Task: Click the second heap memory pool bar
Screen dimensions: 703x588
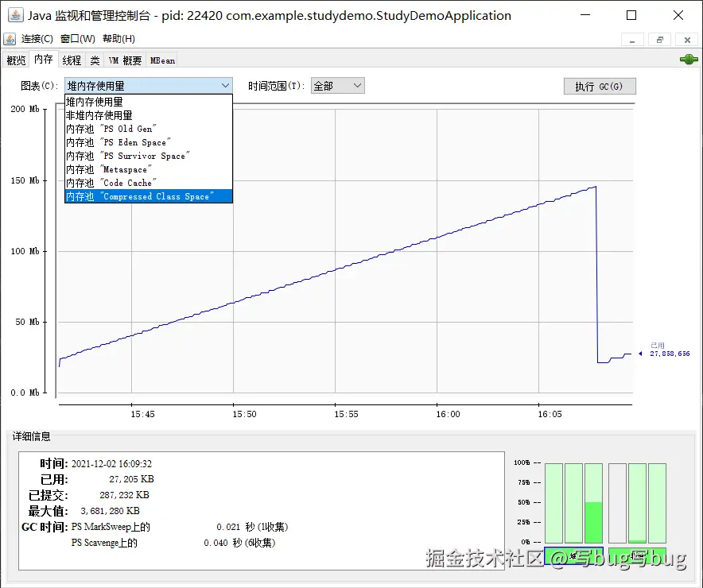Action: 573,503
